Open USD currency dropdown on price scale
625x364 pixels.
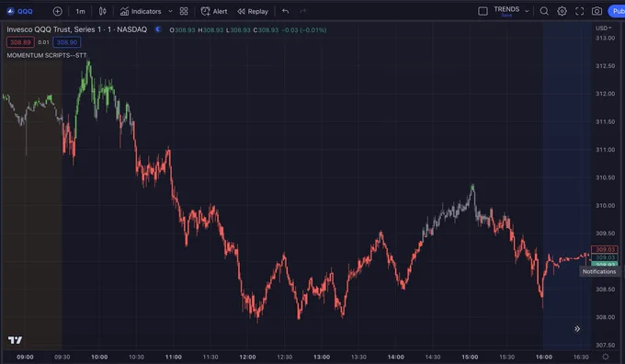[603, 28]
